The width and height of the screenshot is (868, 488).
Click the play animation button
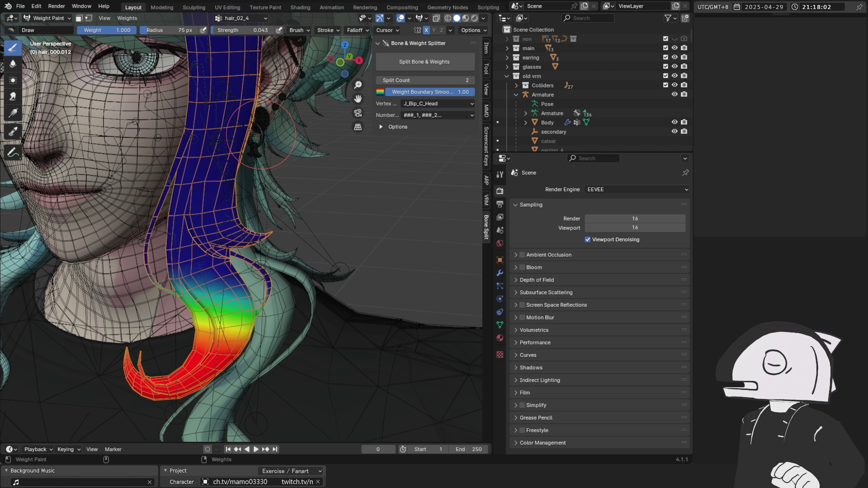(x=256, y=449)
